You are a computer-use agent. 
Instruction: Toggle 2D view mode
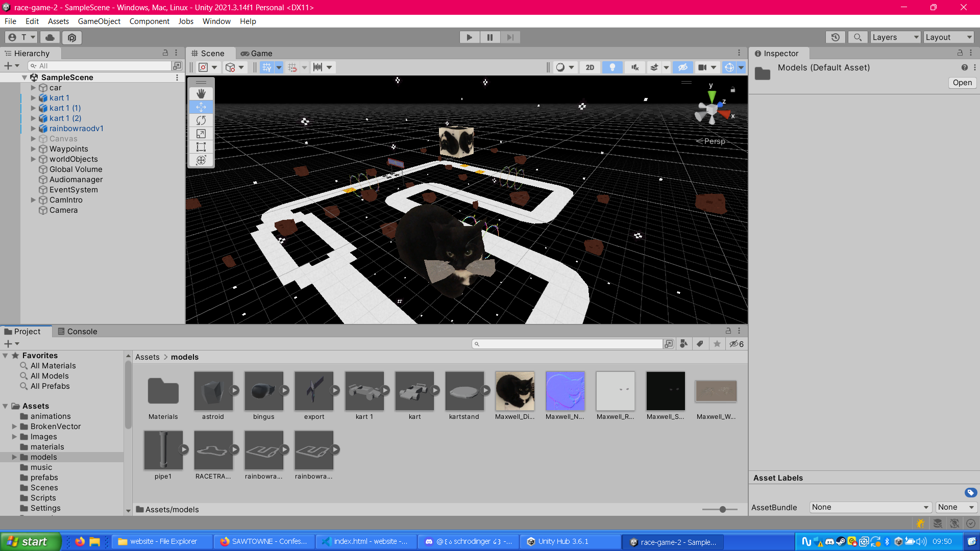pyautogui.click(x=590, y=67)
